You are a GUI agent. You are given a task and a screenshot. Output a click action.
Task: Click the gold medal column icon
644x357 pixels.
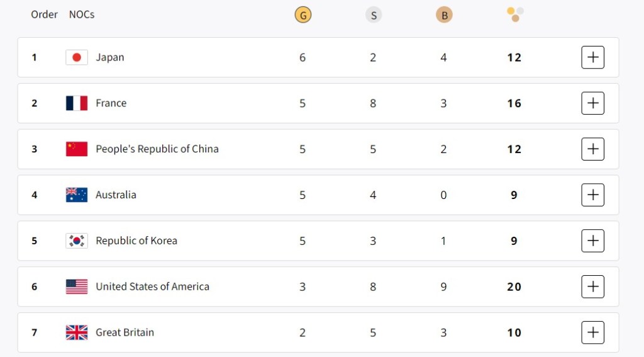click(x=303, y=15)
